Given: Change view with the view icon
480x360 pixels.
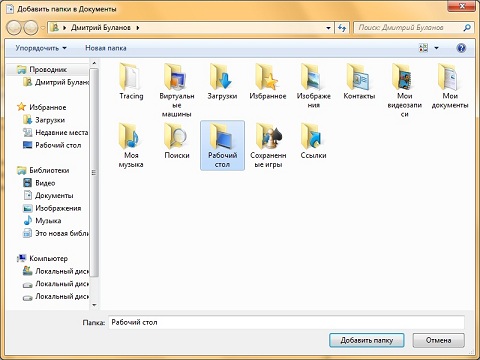Looking at the screenshot, I should coord(423,48).
